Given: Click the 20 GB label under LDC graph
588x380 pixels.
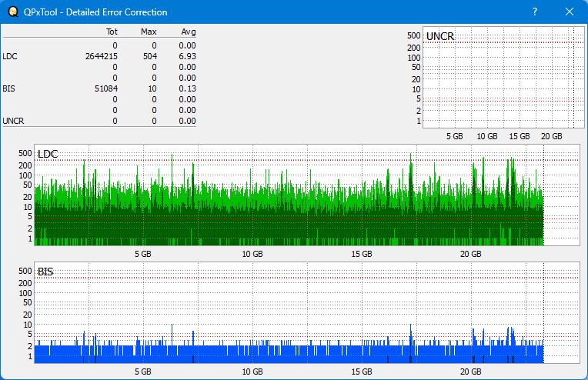Looking at the screenshot, I should [x=470, y=254].
